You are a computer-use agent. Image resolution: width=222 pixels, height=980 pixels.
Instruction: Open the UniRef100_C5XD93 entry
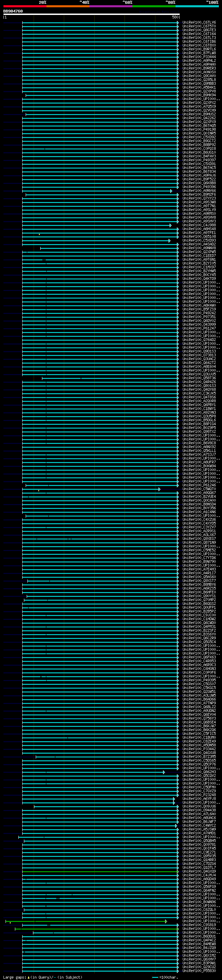coord(199,241)
